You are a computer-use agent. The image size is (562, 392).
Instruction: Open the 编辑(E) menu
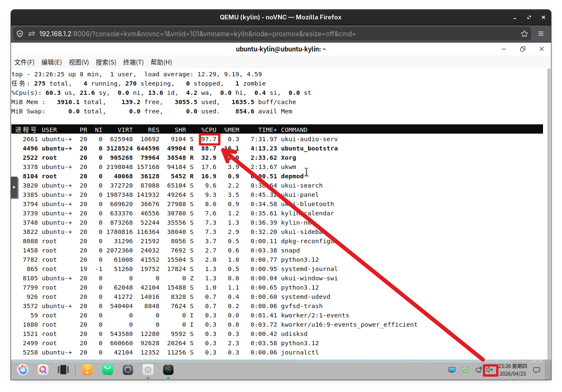[51, 62]
